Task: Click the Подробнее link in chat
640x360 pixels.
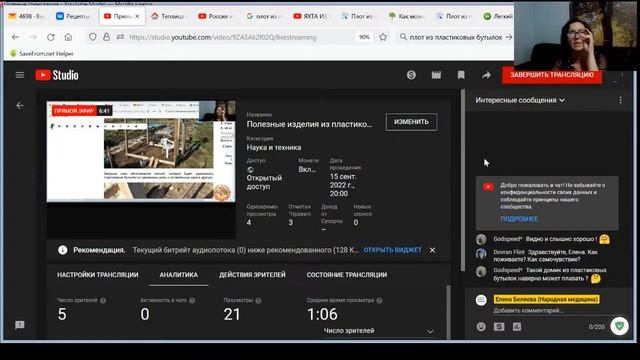Action: 519,219
